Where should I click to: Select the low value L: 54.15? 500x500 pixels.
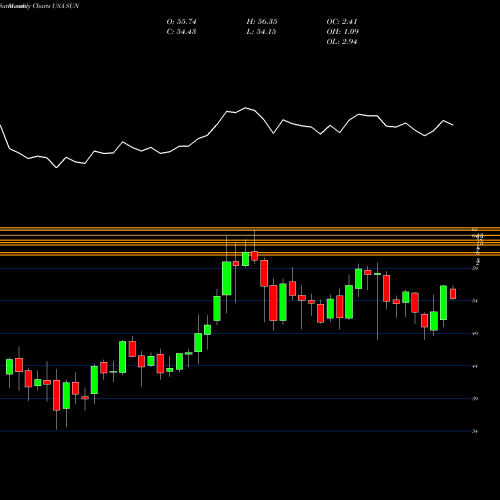261,32
